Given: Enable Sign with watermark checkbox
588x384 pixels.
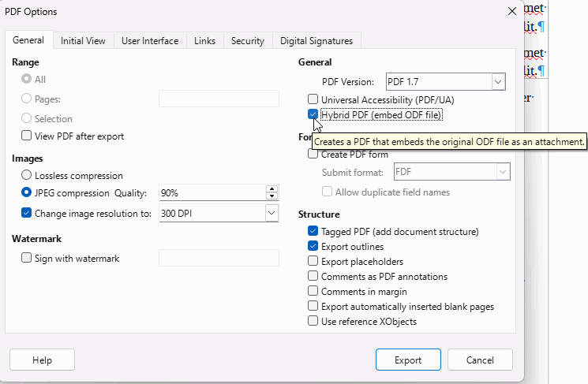Looking at the screenshot, I should [26, 258].
